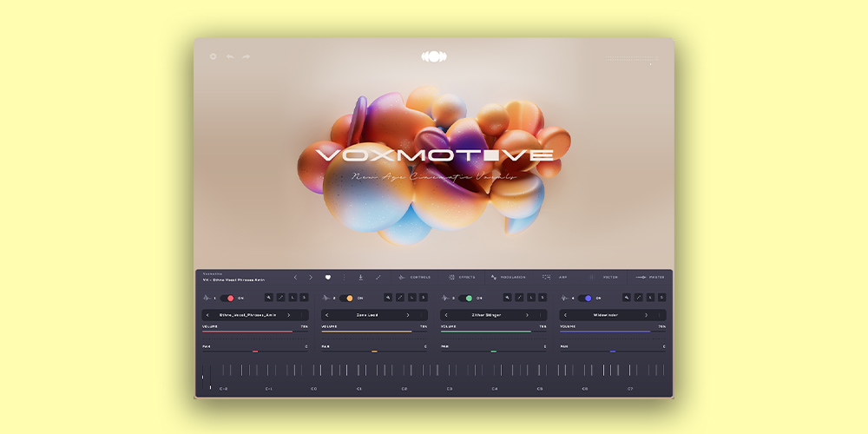Click layer 2 L button

(411, 297)
